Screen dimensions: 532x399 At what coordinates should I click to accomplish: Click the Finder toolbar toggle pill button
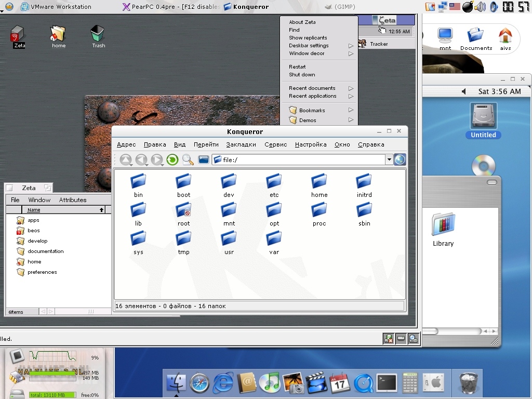coord(492,182)
